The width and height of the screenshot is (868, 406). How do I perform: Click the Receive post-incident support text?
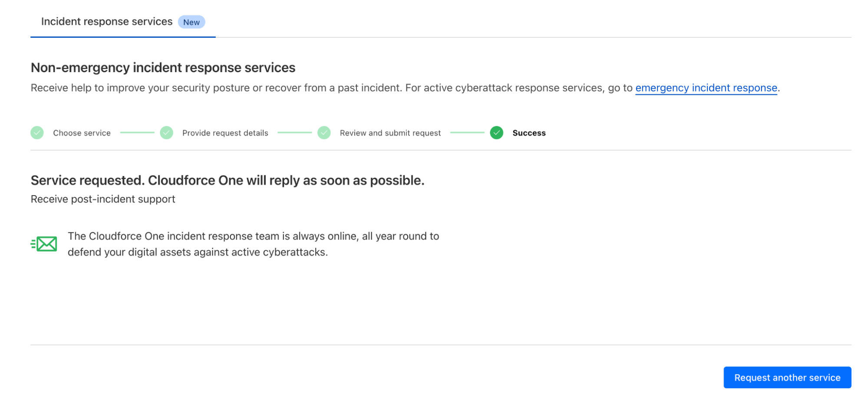(x=103, y=199)
